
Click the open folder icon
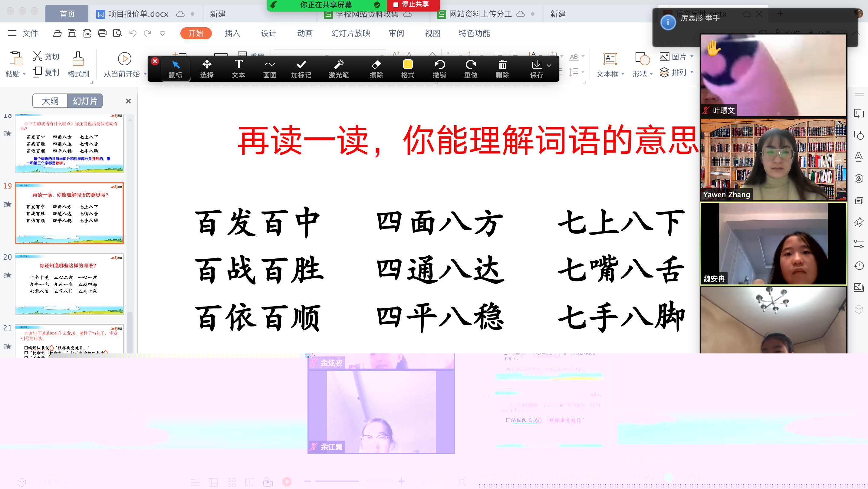[57, 33]
